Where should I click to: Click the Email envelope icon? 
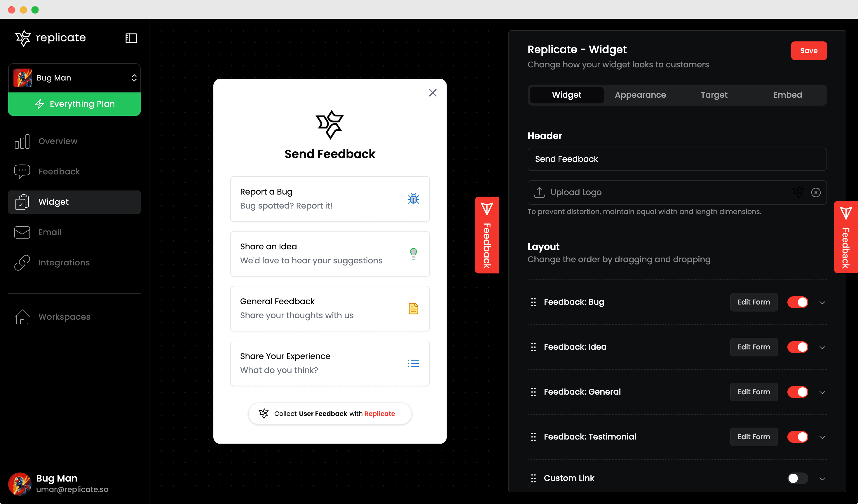pyautogui.click(x=22, y=232)
